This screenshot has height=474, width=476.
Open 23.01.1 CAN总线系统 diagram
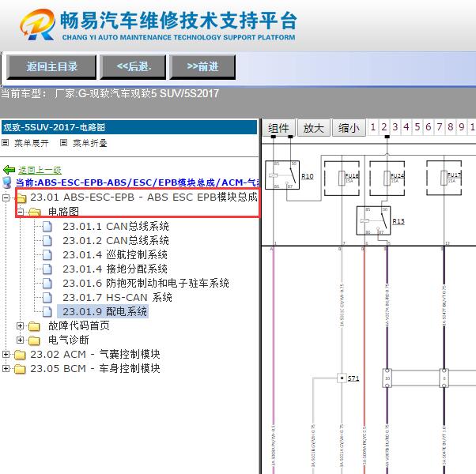(115, 227)
